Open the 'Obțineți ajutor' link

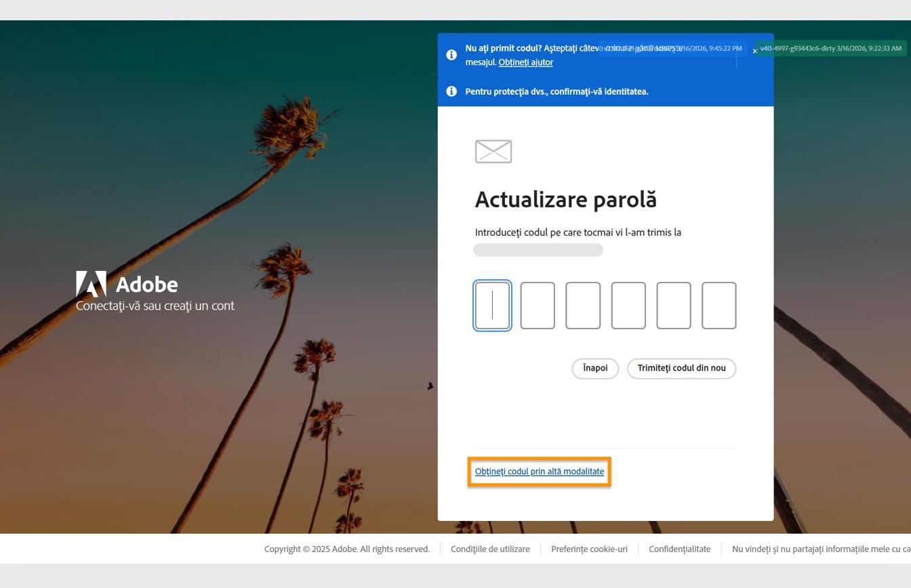click(526, 62)
